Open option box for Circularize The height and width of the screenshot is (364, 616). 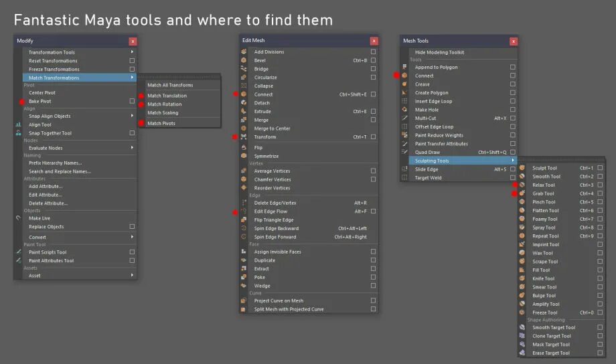click(373, 78)
